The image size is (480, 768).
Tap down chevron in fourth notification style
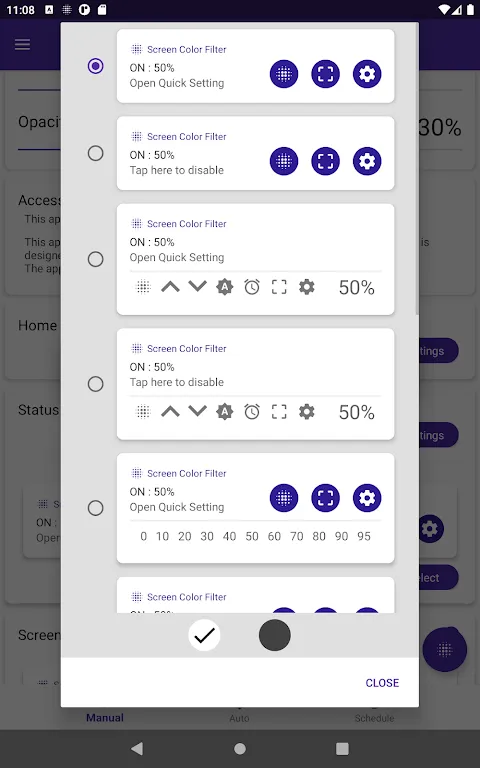(198, 411)
